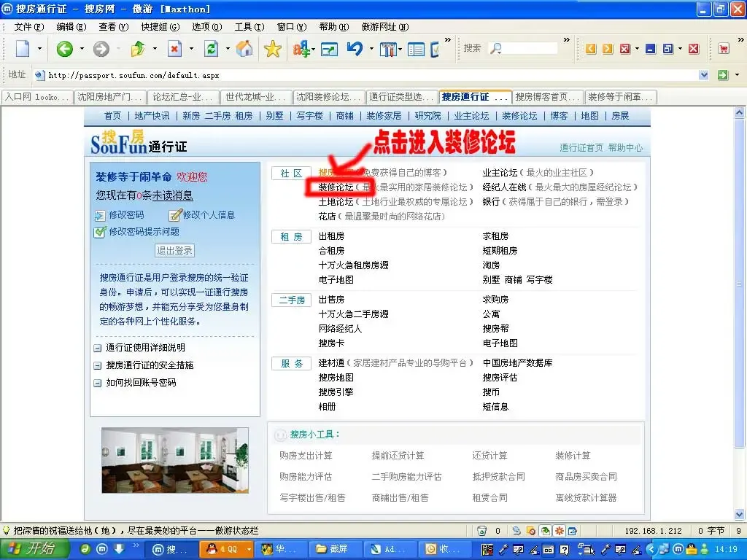Switch to 搜房博客首页 tab
The image size is (747, 560).
(x=548, y=97)
